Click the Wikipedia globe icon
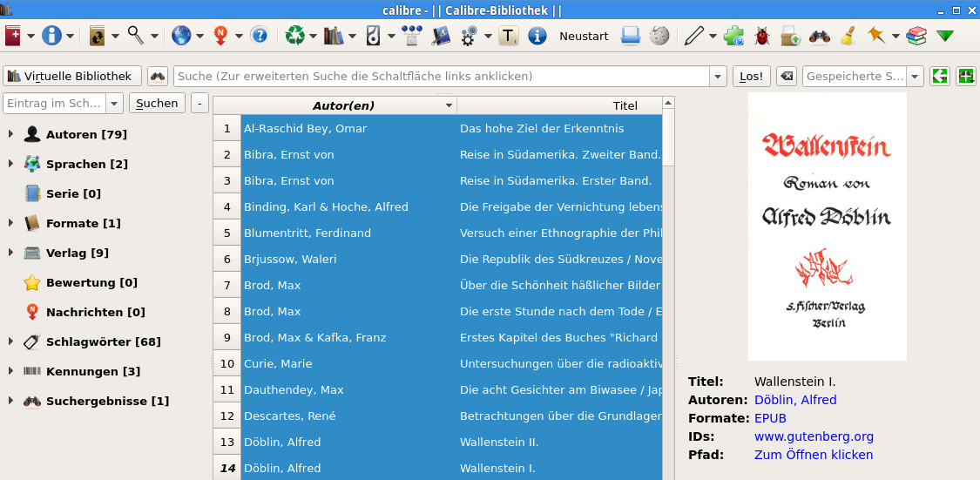The width and height of the screenshot is (980, 480). [659, 36]
